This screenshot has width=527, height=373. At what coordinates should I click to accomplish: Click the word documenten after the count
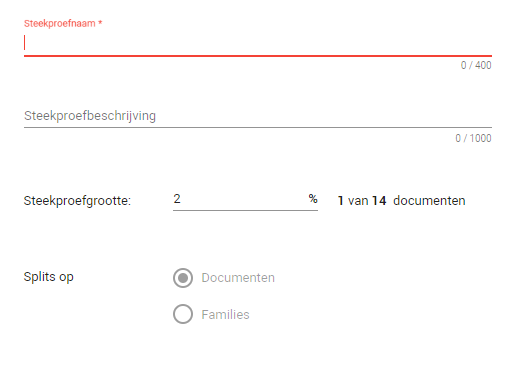(x=429, y=201)
